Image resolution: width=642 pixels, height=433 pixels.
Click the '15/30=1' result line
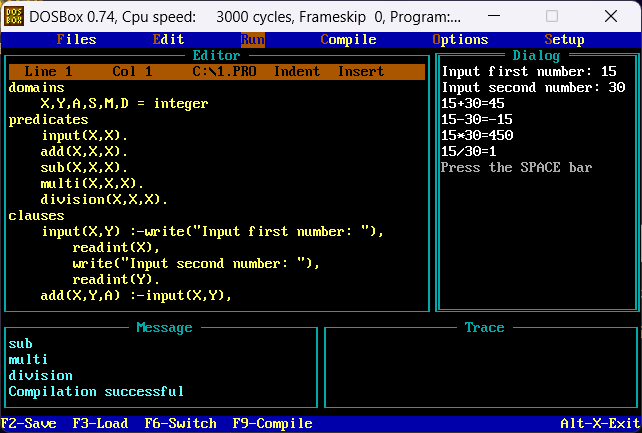(x=469, y=151)
